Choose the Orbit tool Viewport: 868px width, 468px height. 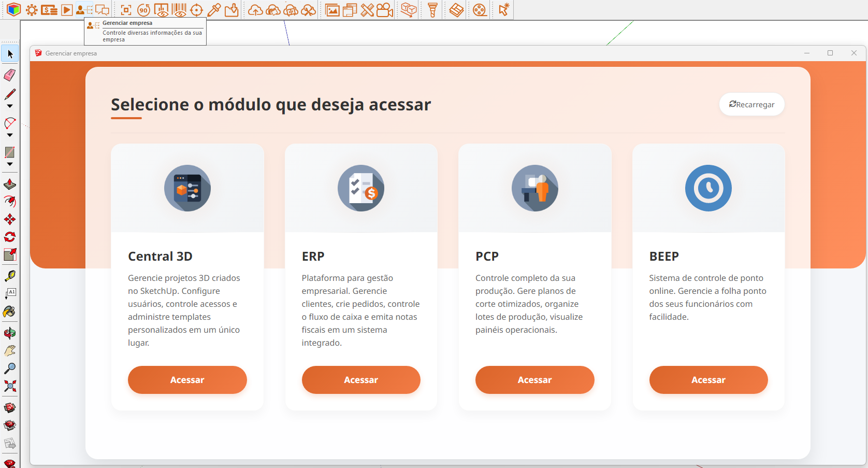tap(10, 333)
